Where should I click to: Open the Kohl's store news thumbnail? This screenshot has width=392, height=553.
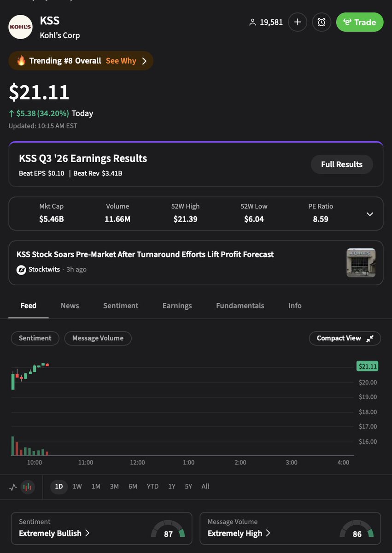click(361, 263)
